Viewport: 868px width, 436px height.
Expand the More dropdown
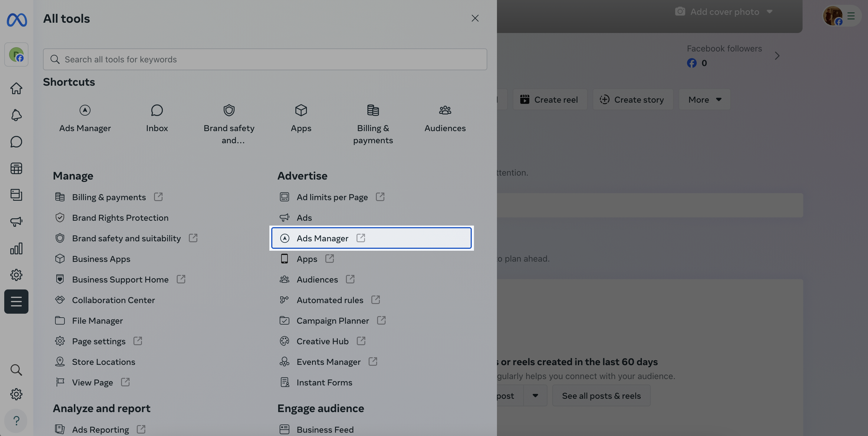tap(704, 100)
